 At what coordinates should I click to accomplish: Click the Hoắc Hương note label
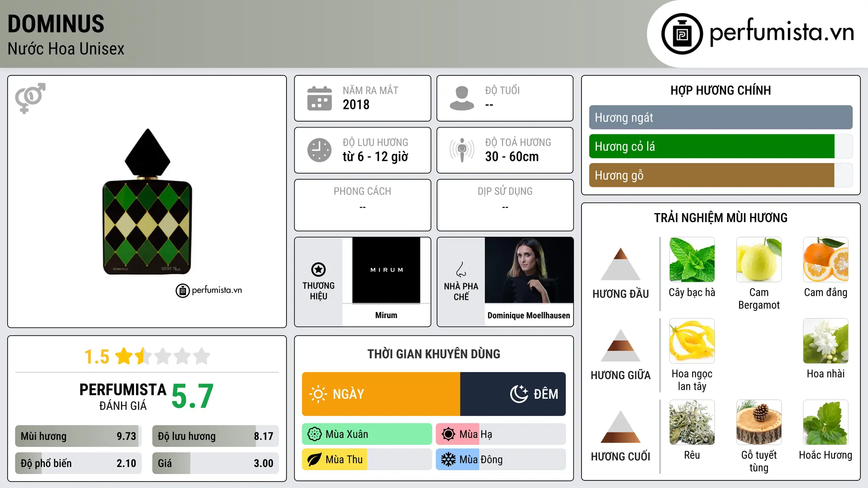[x=826, y=455]
